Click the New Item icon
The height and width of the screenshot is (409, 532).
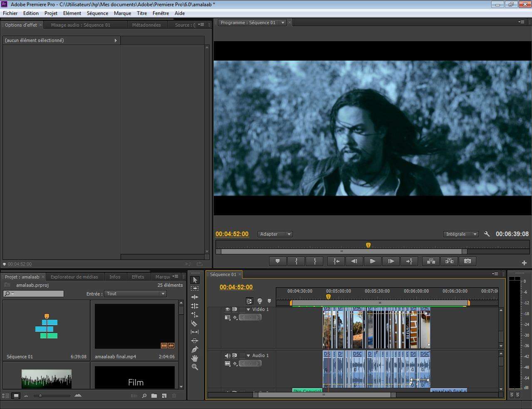click(x=164, y=396)
